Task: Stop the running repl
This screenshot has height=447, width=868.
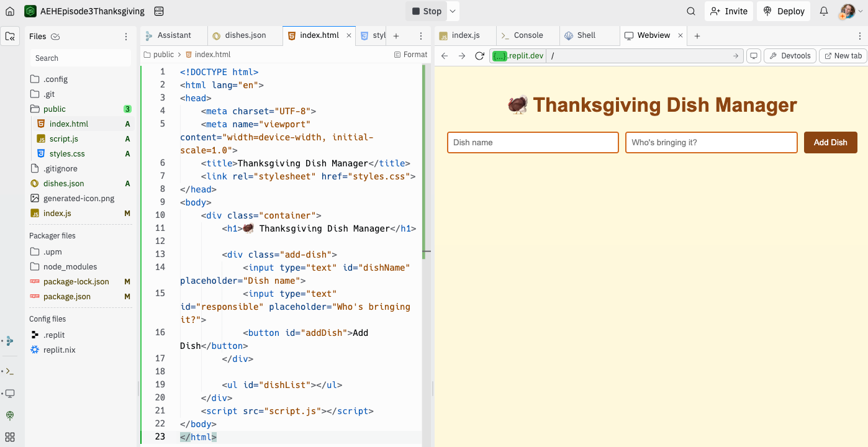Action: click(x=427, y=11)
